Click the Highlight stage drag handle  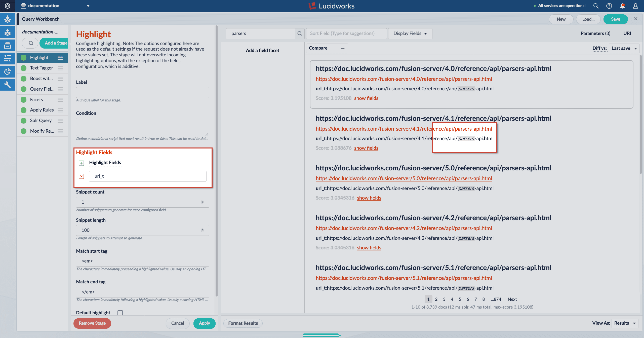pos(60,58)
